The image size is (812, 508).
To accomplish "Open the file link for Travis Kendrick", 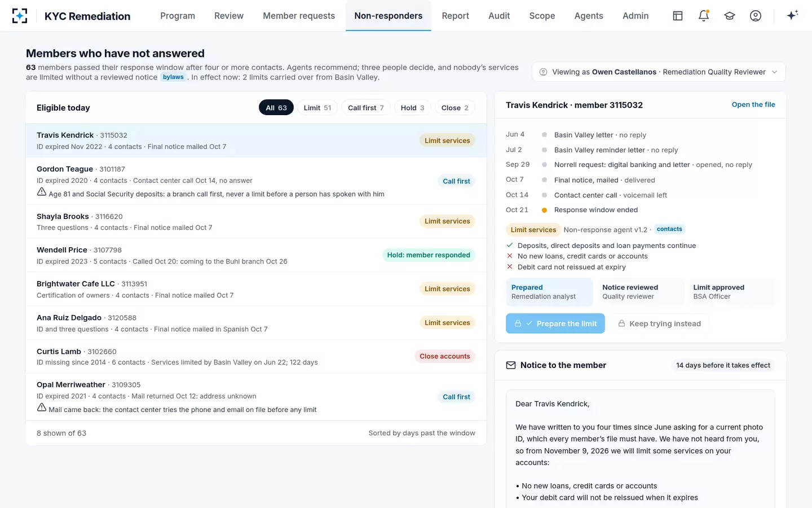I will click(x=753, y=104).
